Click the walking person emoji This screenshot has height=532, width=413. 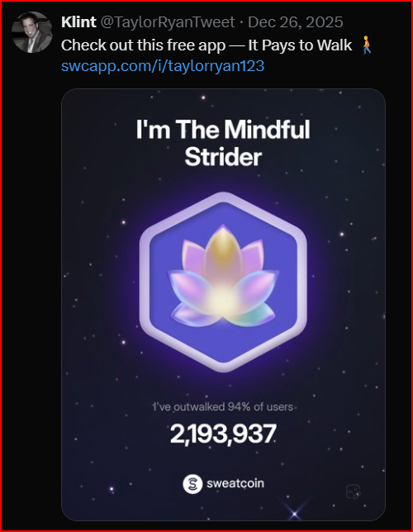(367, 45)
